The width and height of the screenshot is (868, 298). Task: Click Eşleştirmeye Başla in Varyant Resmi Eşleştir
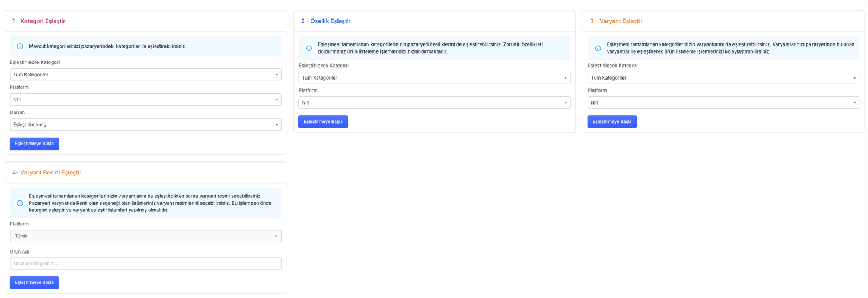click(x=34, y=283)
